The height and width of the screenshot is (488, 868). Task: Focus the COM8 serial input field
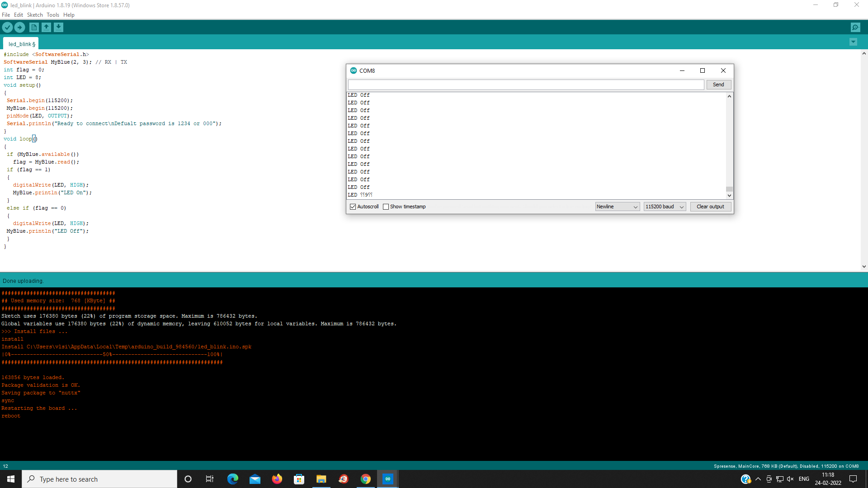(526, 84)
